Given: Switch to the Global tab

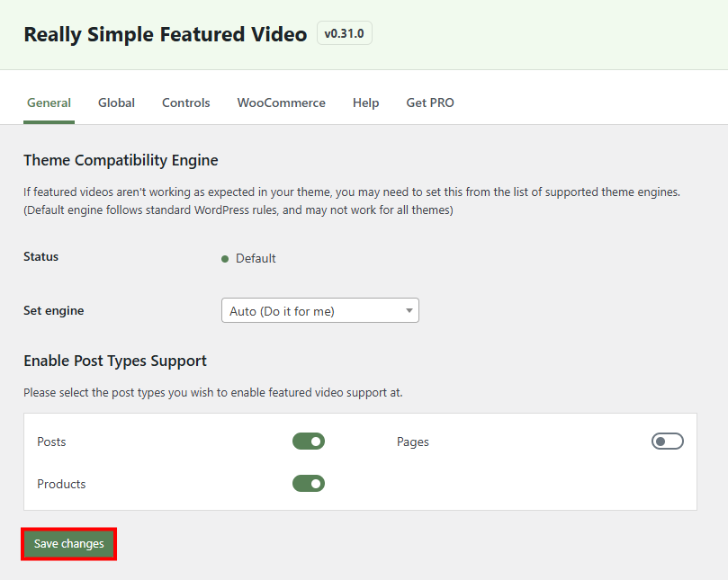Looking at the screenshot, I should point(115,103).
